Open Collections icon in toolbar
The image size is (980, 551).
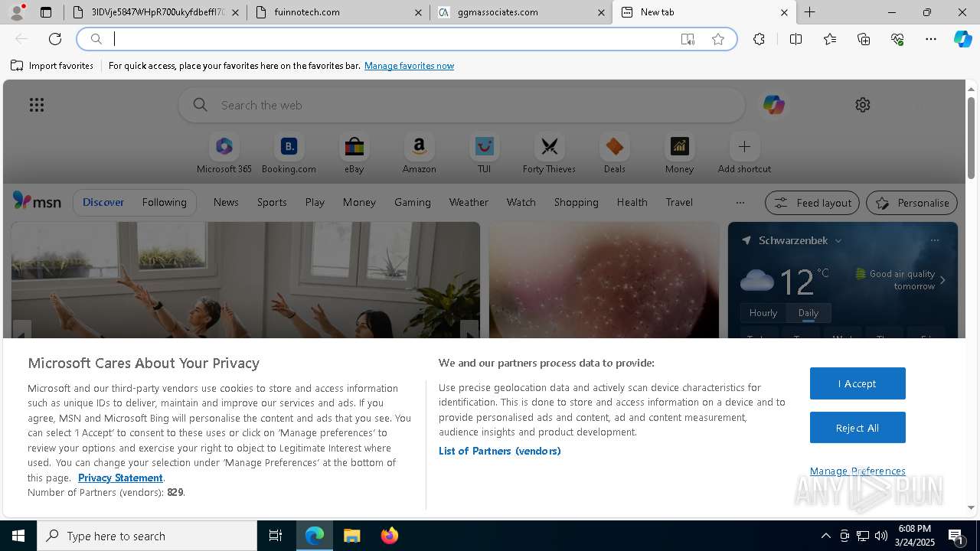click(x=864, y=39)
